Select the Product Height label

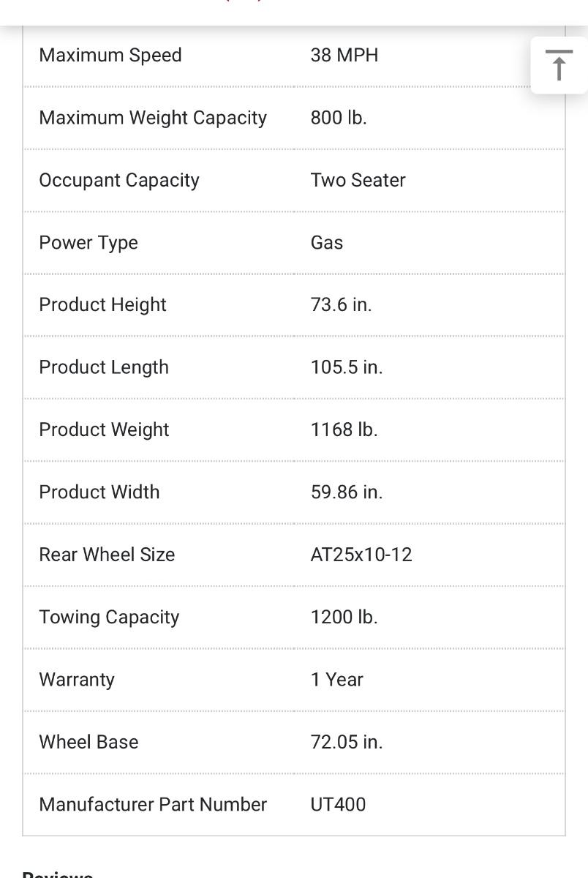[x=103, y=305]
